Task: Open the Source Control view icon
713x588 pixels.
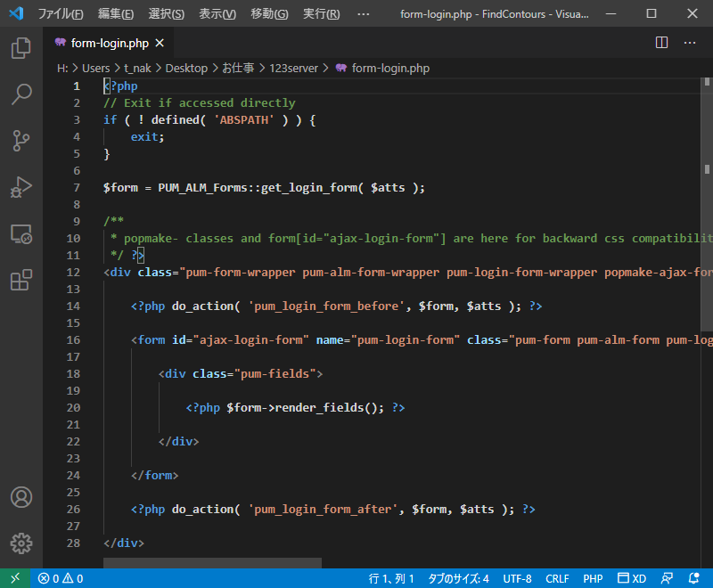Action: coord(20,141)
